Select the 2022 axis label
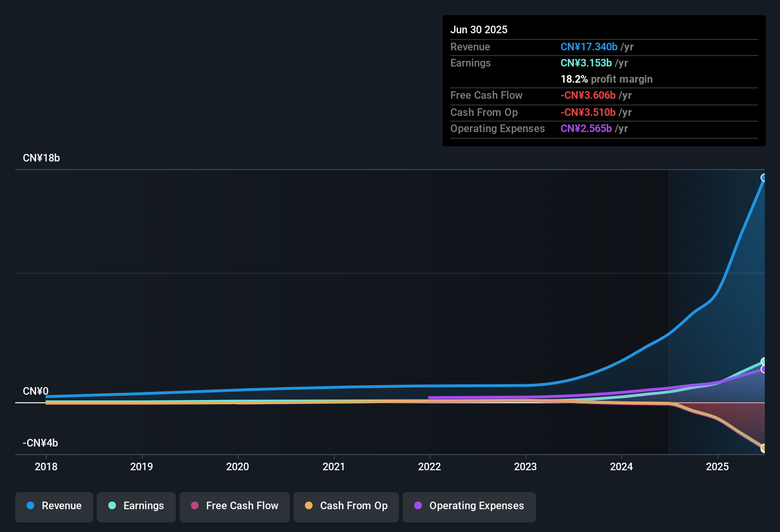This screenshot has height=532, width=780. click(429, 466)
